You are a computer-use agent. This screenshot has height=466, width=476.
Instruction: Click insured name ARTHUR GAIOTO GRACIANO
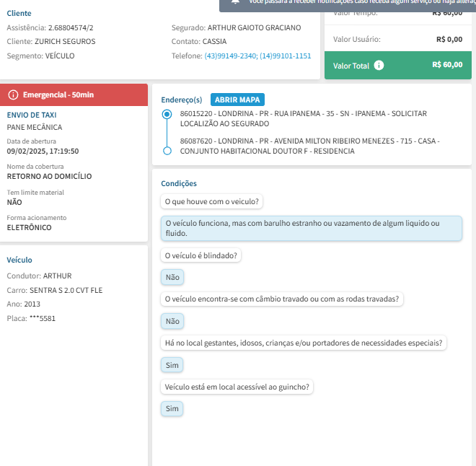coord(254,27)
